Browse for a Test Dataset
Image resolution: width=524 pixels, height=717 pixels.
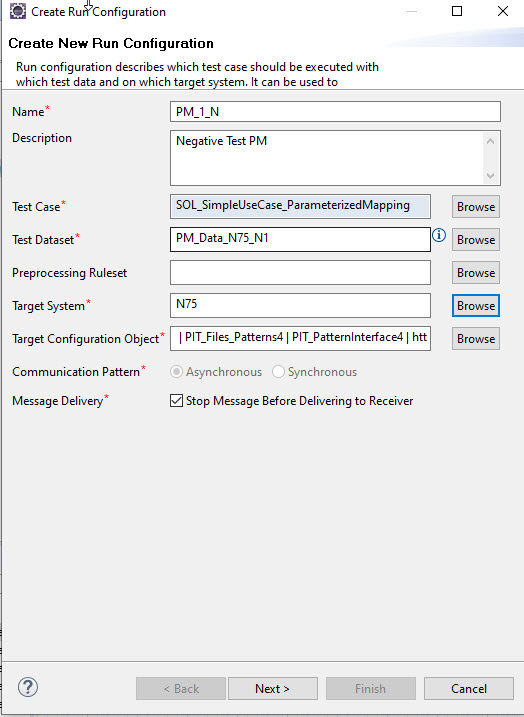tap(476, 240)
